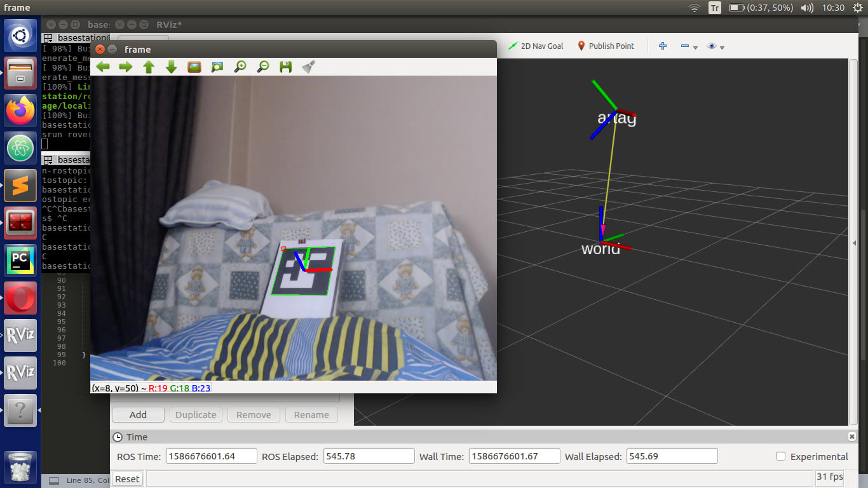Save the image with floppy disk icon
This screenshot has height=488, width=868.
[285, 67]
